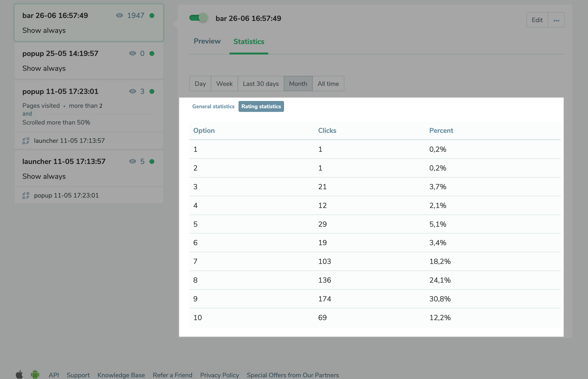Open the iOS app via the Apple icon

pyautogui.click(x=20, y=375)
